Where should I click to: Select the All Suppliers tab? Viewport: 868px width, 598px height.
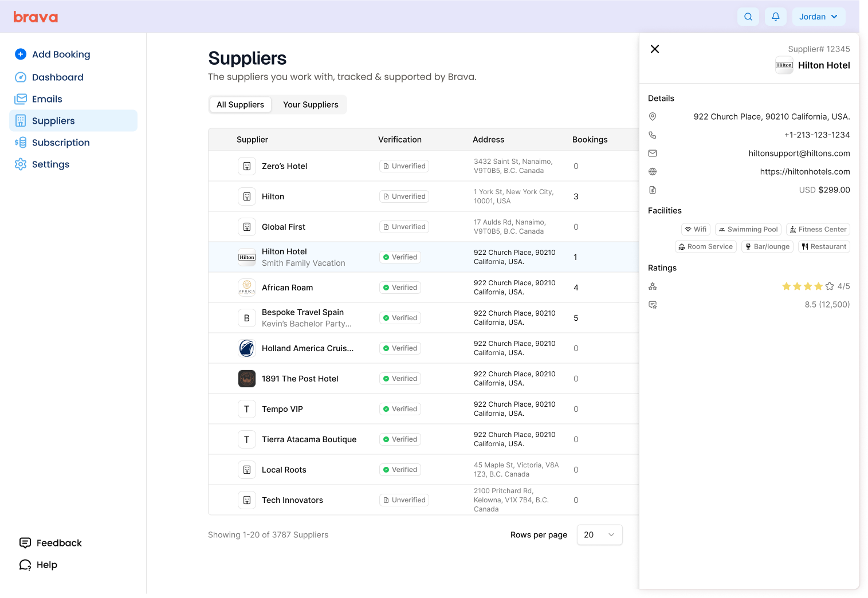(240, 105)
